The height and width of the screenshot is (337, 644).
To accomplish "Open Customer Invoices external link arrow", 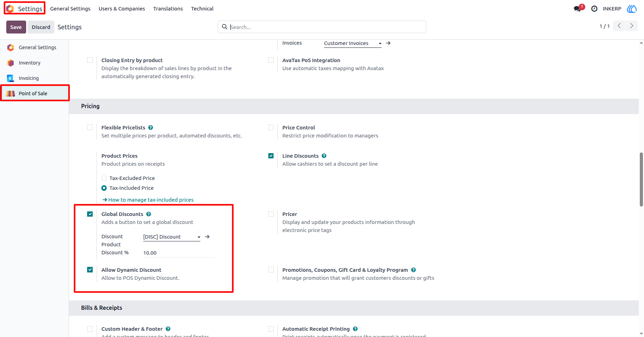I will (388, 43).
